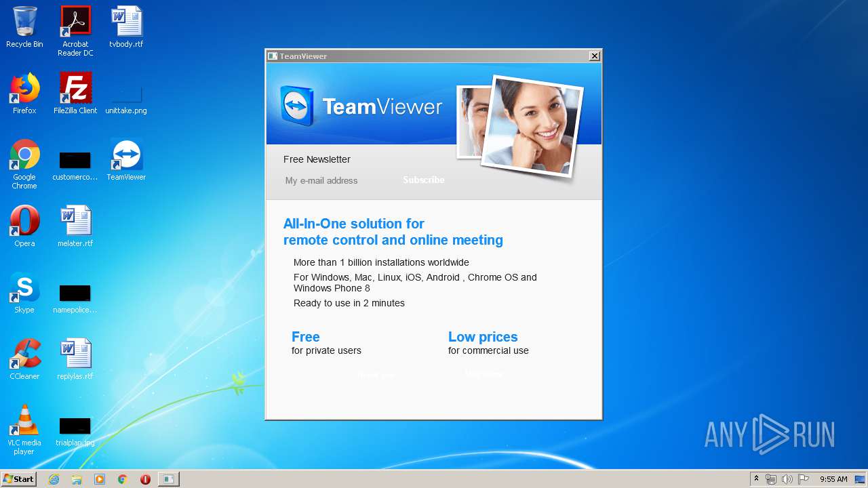The height and width of the screenshot is (488, 868).
Task: Click the faint button under Free
Action: pos(376,375)
